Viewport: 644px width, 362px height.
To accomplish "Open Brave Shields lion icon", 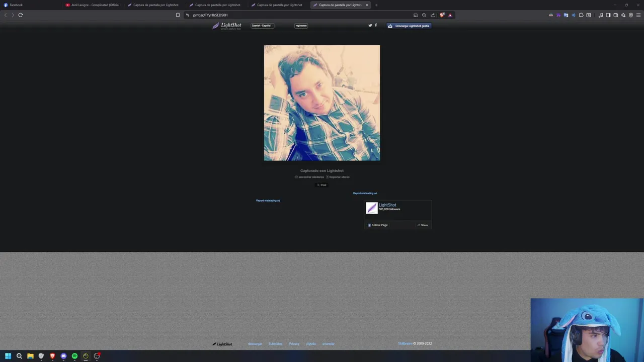I will [442, 15].
